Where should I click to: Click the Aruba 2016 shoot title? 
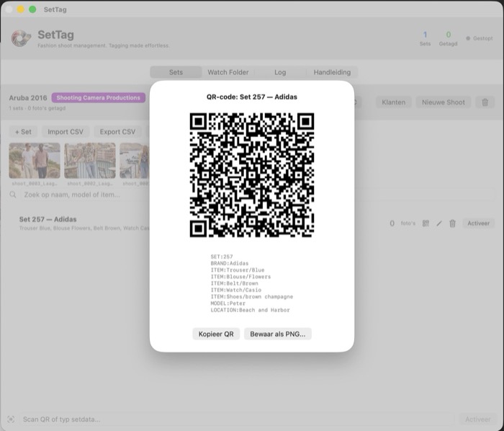(28, 98)
